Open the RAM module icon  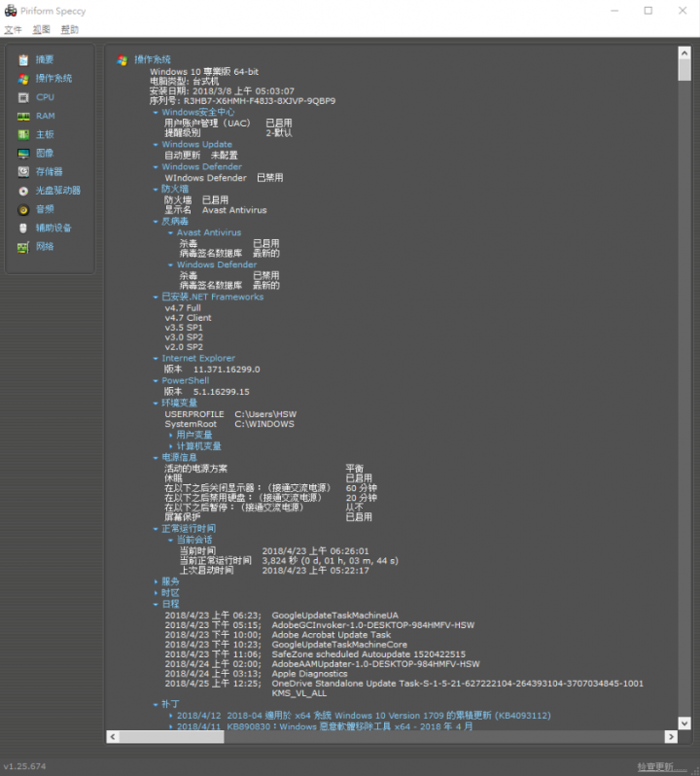coord(23,117)
